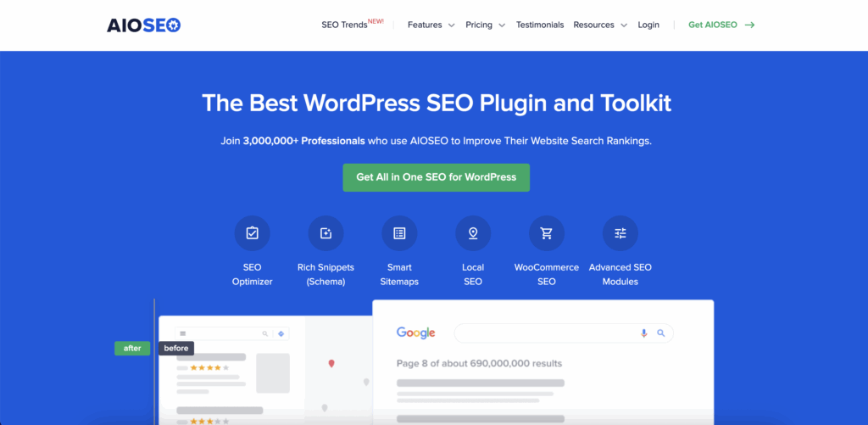
Task: Click "Page 8 of about 690,000,000 results" text
Action: tap(480, 363)
